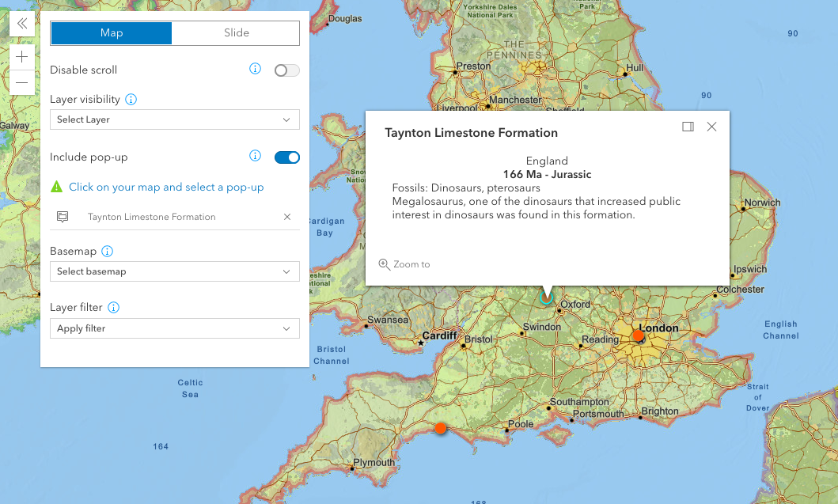Remove Taynton Limestone Formation pop-up selection
The height and width of the screenshot is (504, 838).
coord(287,217)
